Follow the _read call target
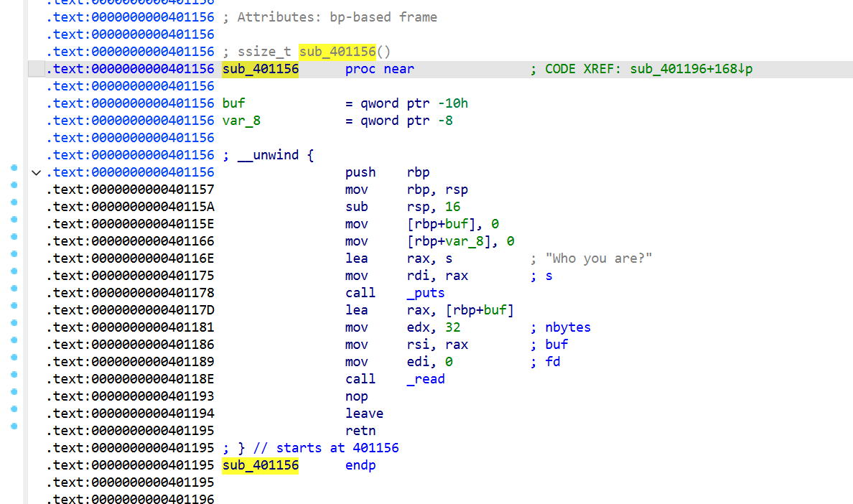This screenshot has height=504, width=853. point(425,379)
